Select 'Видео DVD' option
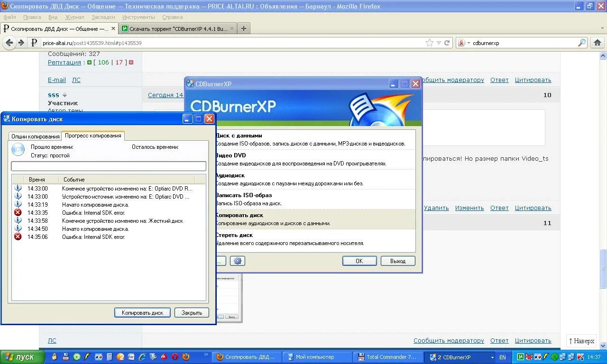Viewport: 607px width, 364px height. click(x=315, y=160)
